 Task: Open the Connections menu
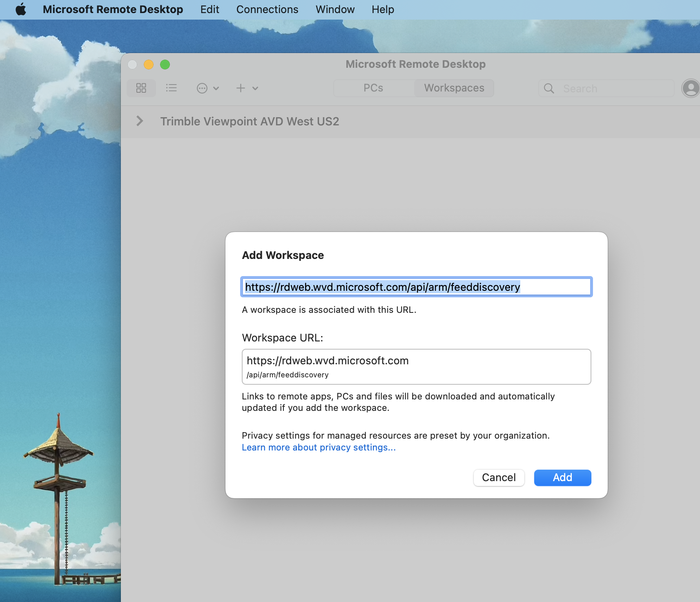(267, 9)
